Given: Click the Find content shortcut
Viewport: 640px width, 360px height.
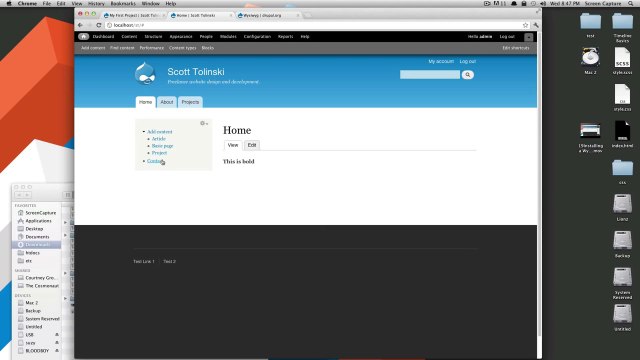Looking at the screenshot, I should tap(122, 48).
